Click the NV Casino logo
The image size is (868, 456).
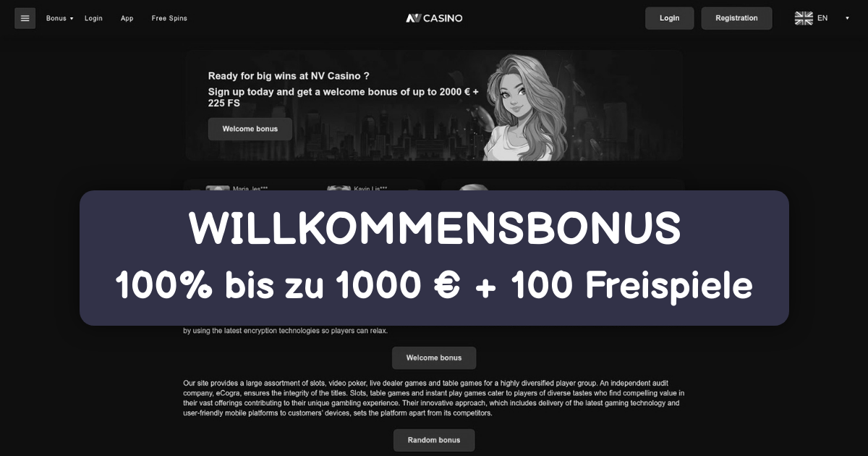434,18
